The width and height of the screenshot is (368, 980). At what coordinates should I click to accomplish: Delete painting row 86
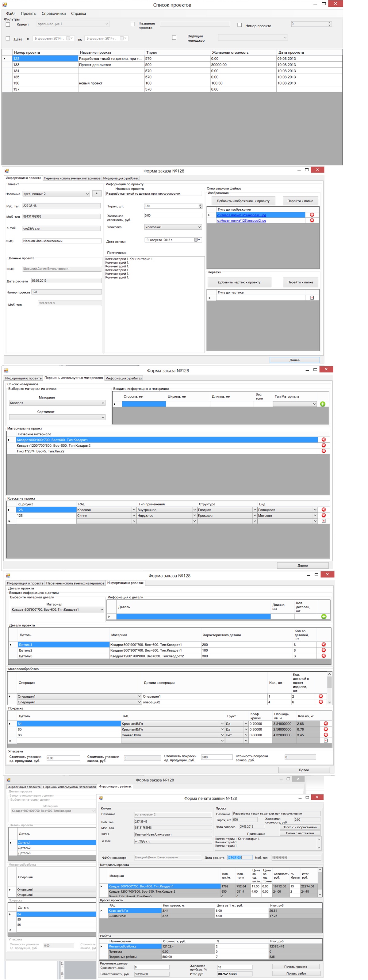(x=326, y=735)
